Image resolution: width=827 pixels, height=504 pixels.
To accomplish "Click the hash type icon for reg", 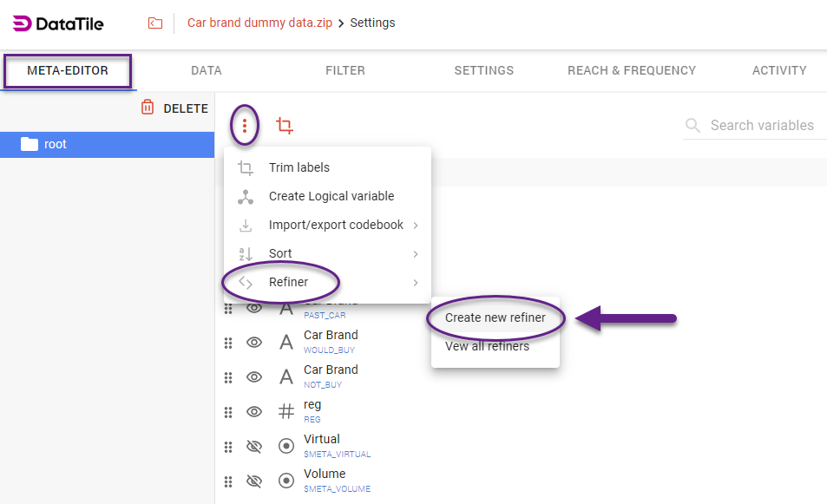I will pyautogui.click(x=286, y=412).
